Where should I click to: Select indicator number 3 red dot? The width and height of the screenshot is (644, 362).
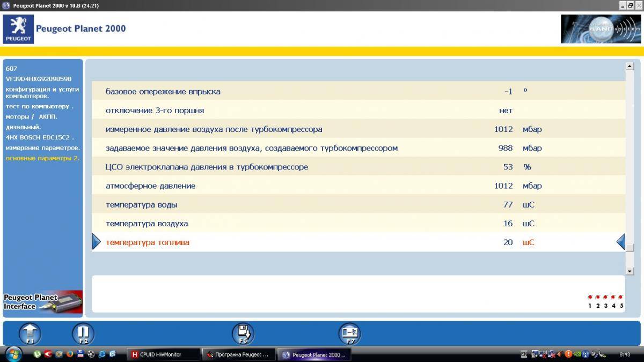pos(605,297)
